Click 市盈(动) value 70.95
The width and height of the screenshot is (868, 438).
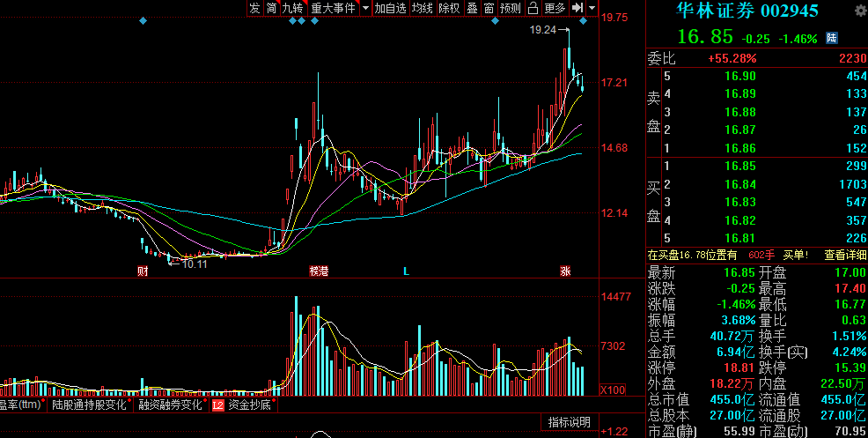click(850, 431)
